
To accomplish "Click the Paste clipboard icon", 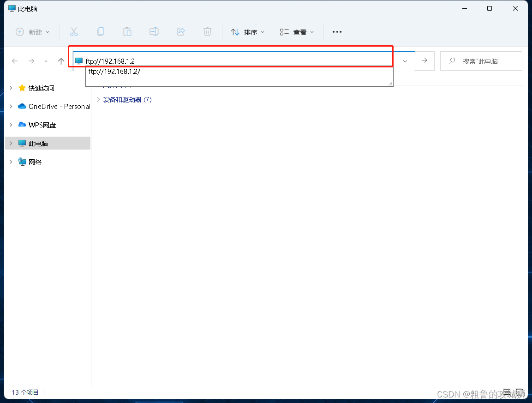I will [127, 32].
